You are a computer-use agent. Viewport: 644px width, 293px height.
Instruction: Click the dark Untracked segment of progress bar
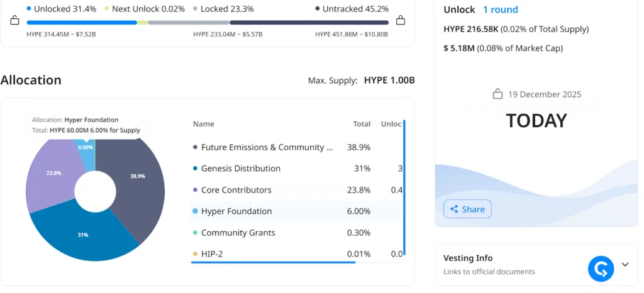tap(308, 22)
